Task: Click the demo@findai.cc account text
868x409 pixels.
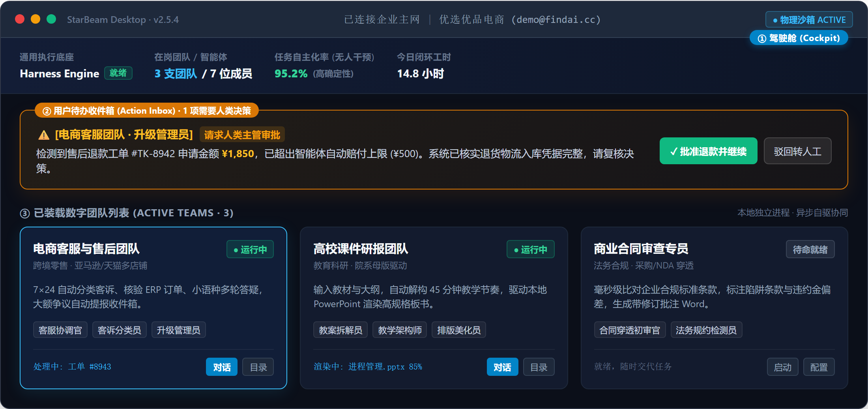Action: (x=556, y=20)
